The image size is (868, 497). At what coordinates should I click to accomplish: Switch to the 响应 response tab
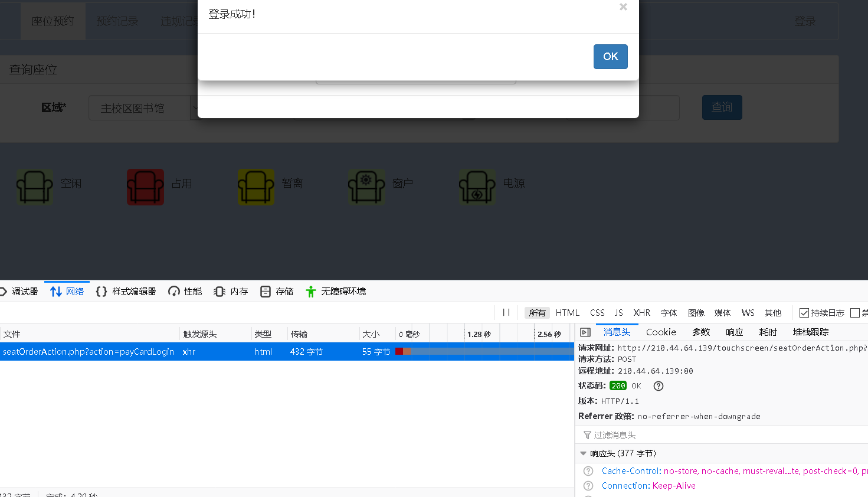(x=735, y=332)
